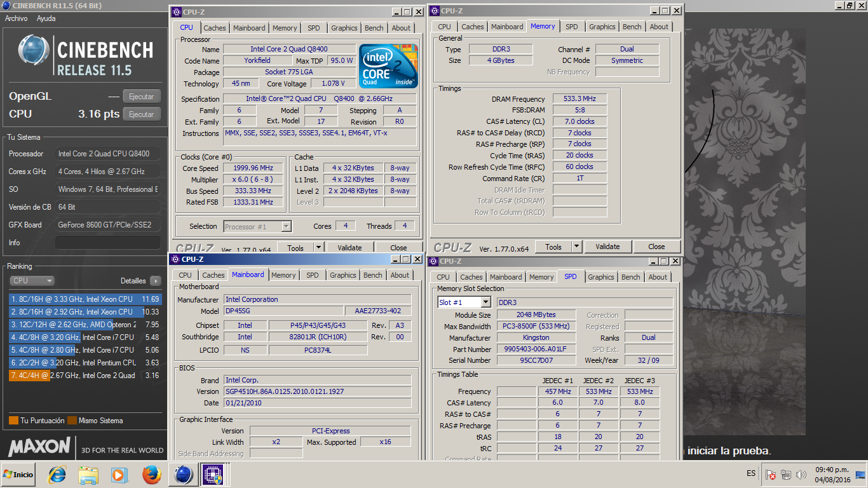Screen dimensions: 868x488
Task: Open the CPU ranking type dropdown
Action: tap(32, 281)
